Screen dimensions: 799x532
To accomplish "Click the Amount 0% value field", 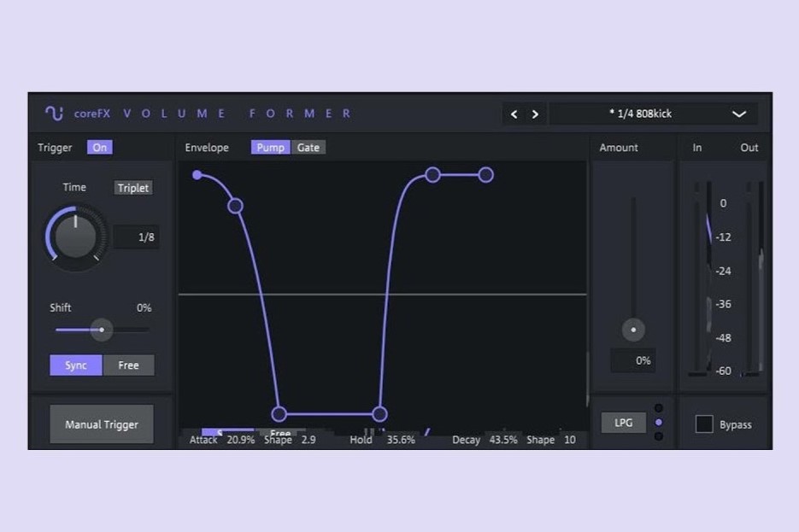I will tap(633, 361).
